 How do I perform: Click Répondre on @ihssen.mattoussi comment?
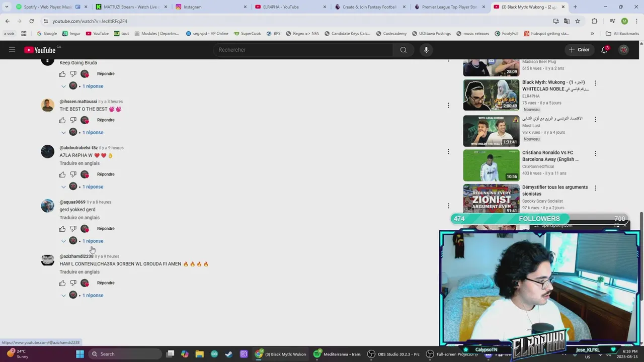pyautogui.click(x=106, y=120)
